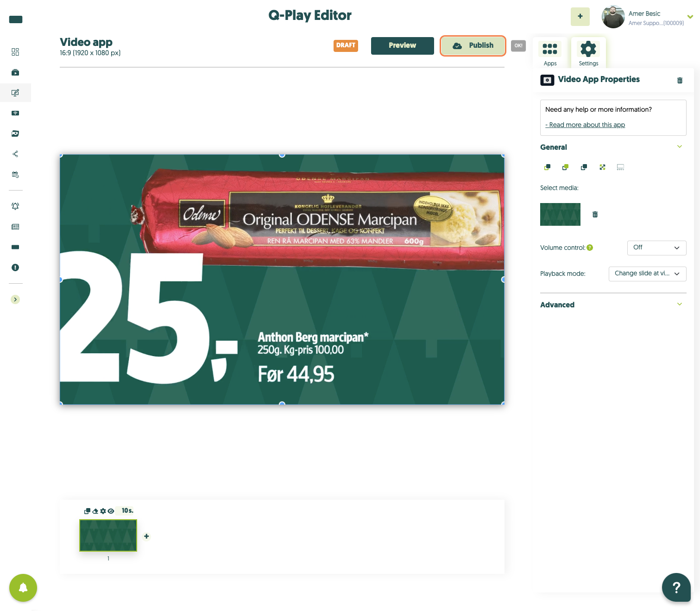Open slide 1 settings gear icon
700x611 pixels.
click(x=103, y=511)
